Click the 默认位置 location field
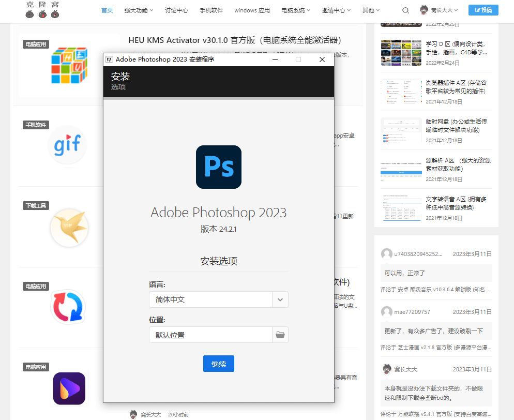 210,335
